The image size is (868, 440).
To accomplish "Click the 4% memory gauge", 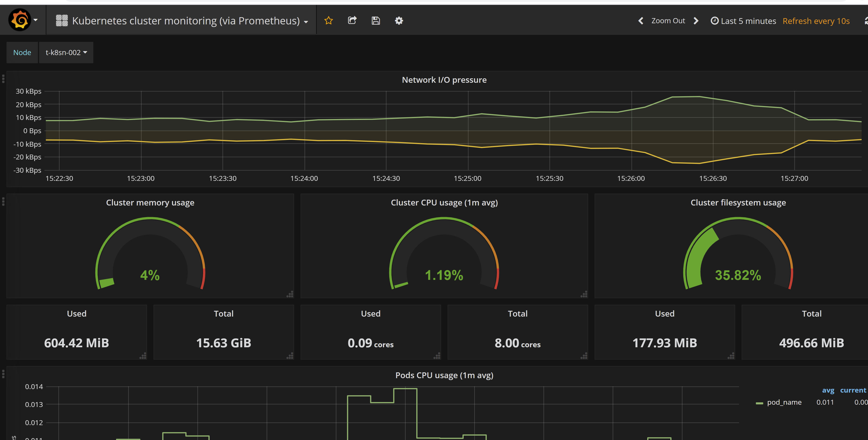I will coord(150,253).
